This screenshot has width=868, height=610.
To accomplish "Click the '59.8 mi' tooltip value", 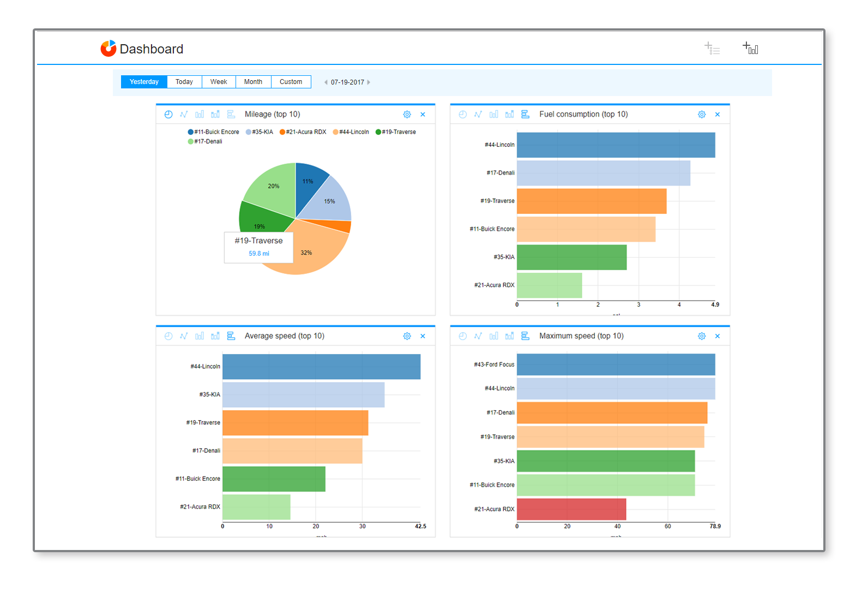I will point(259,254).
